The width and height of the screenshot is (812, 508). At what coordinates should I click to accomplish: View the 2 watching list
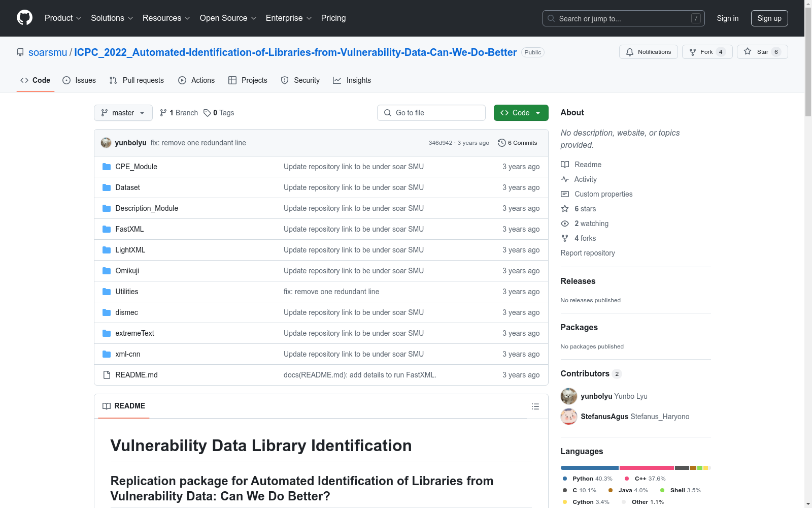click(585, 224)
